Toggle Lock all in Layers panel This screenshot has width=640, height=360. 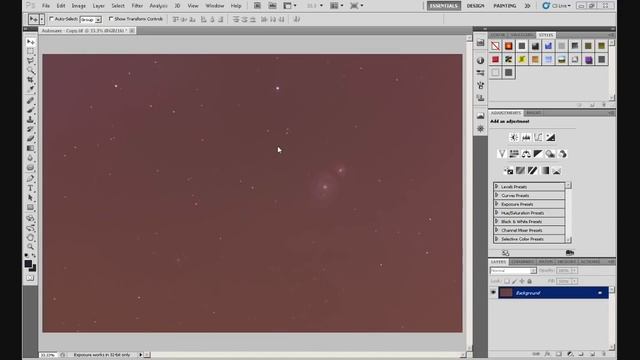click(x=530, y=281)
